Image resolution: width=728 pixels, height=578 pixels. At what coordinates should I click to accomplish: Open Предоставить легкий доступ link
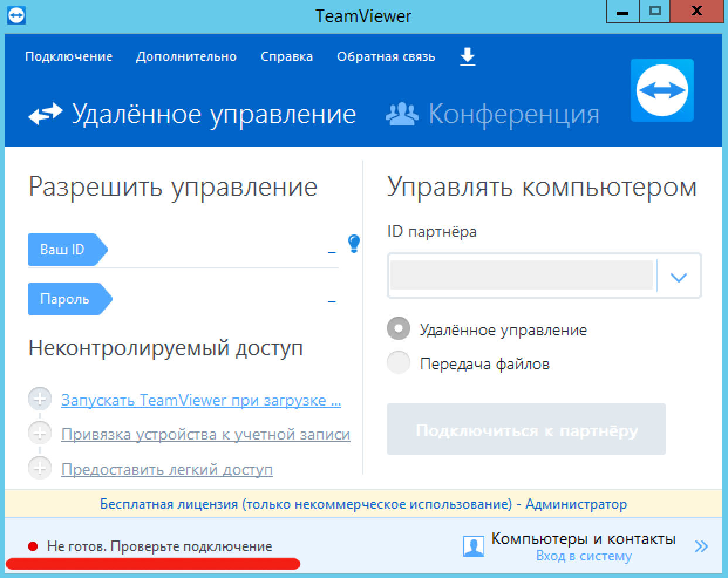[x=167, y=470]
